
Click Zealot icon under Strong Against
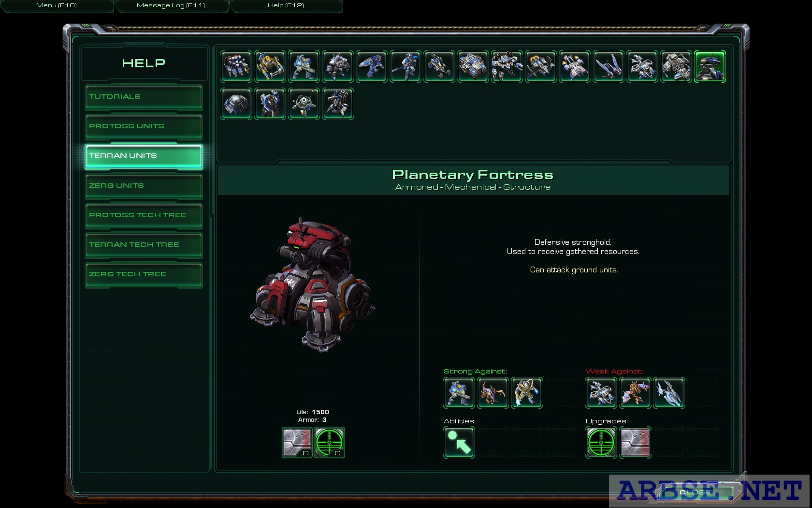[x=527, y=393]
